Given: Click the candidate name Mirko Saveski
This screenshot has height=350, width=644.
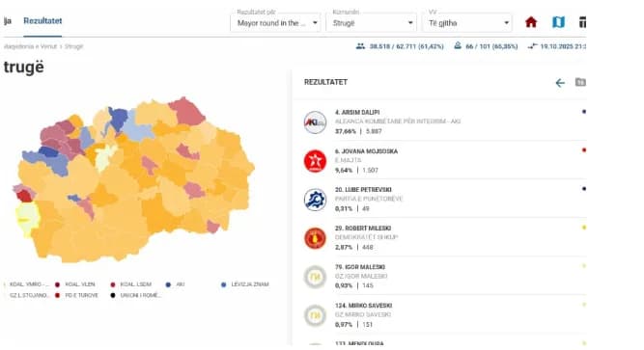Looking at the screenshot, I should (x=363, y=306).
